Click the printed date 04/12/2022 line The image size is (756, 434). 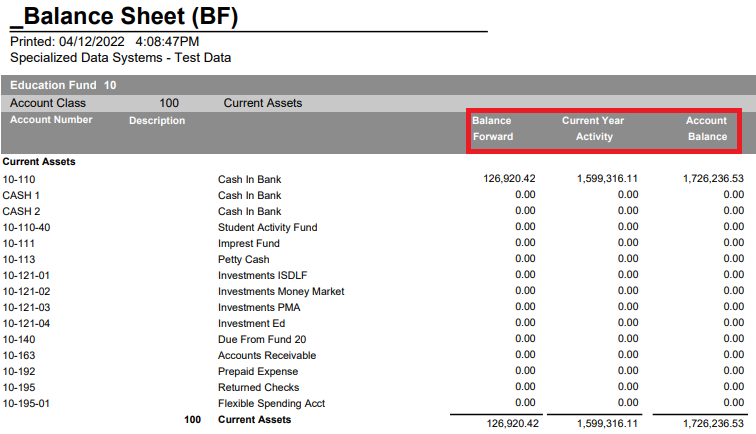(x=105, y=42)
